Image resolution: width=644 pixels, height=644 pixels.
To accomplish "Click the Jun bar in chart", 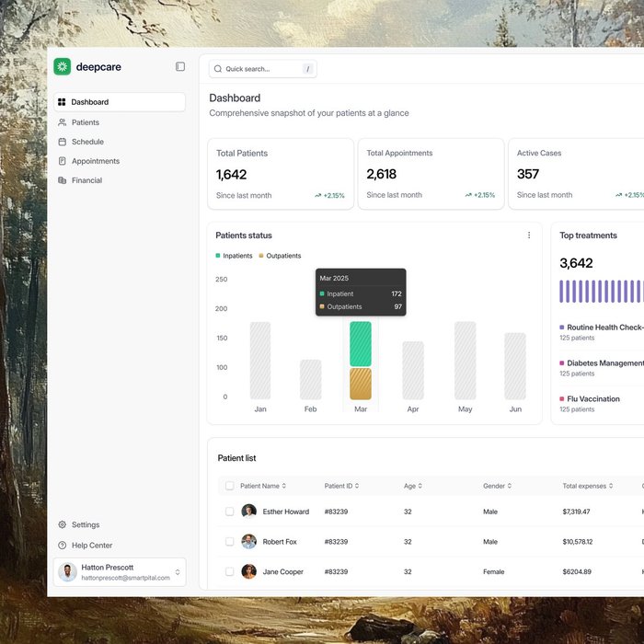I will 515,366.
